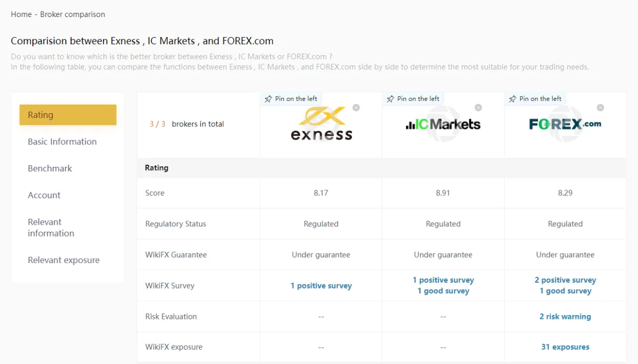Click the Risk Evaluation row label
Viewport: 638px width, 364px height.
click(x=171, y=316)
